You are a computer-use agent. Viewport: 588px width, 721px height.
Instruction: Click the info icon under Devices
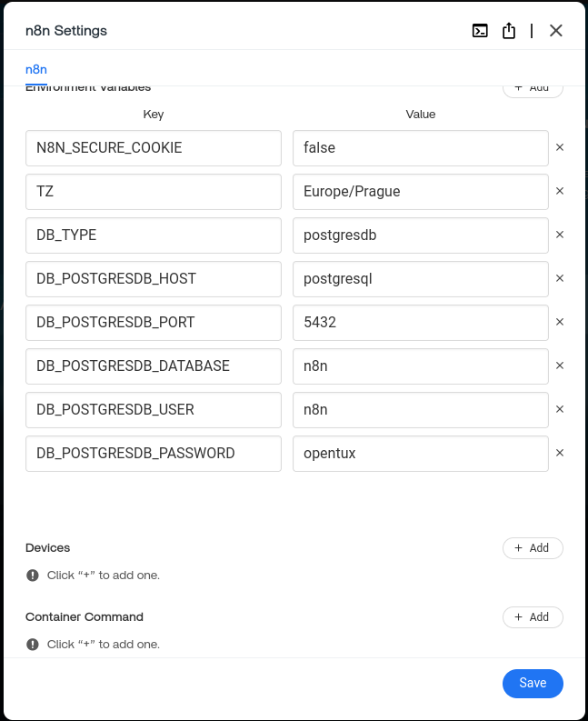33,576
